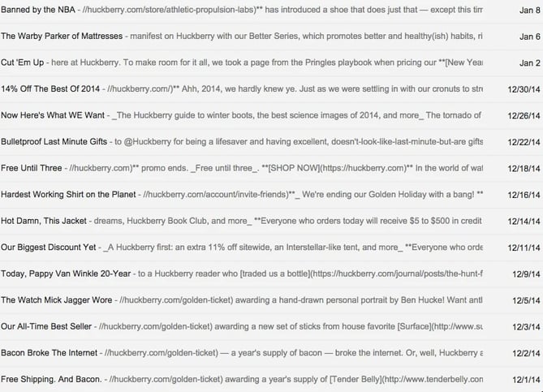Open '14% Off The Best Of 2014' email

coord(50,88)
